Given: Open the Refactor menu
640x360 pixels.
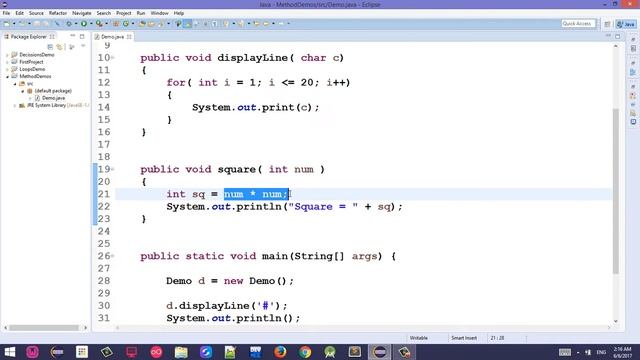Looking at the screenshot, I should point(58,13).
